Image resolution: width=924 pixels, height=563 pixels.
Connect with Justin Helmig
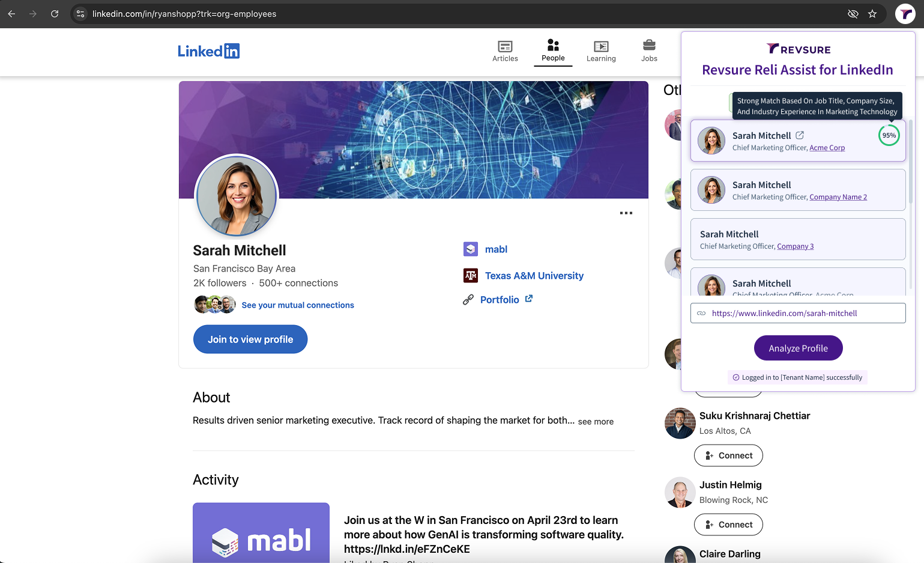[x=728, y=525]
